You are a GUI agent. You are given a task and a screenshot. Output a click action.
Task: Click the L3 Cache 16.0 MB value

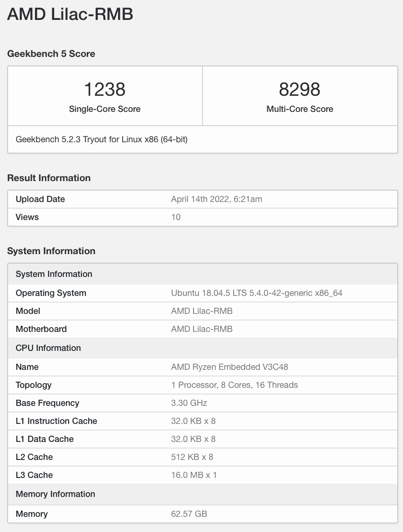pos(194,475)
